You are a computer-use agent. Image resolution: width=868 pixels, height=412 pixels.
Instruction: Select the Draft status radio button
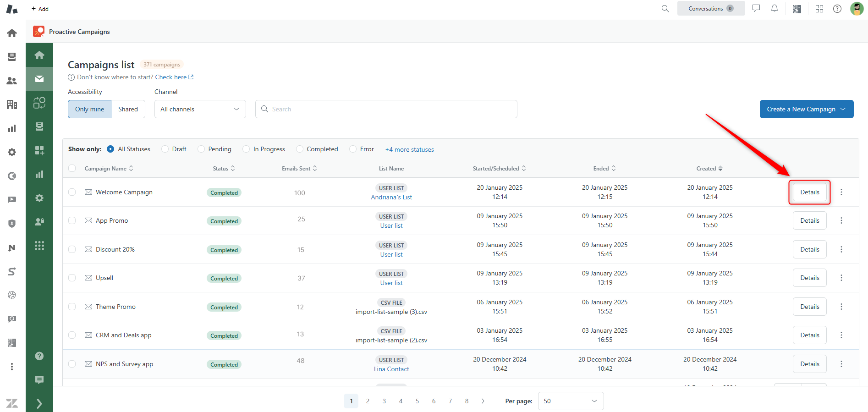click(x=165, y=149)
